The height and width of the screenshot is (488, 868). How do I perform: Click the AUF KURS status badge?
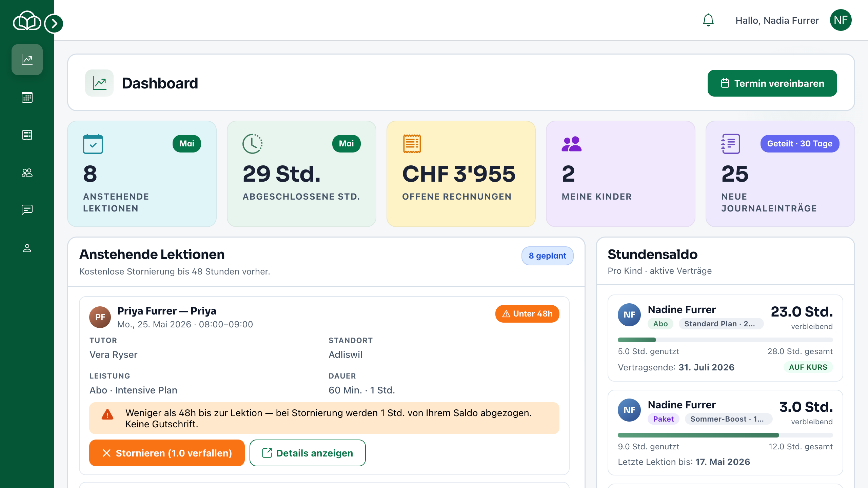pyautogui.click(x=808, y=367)
